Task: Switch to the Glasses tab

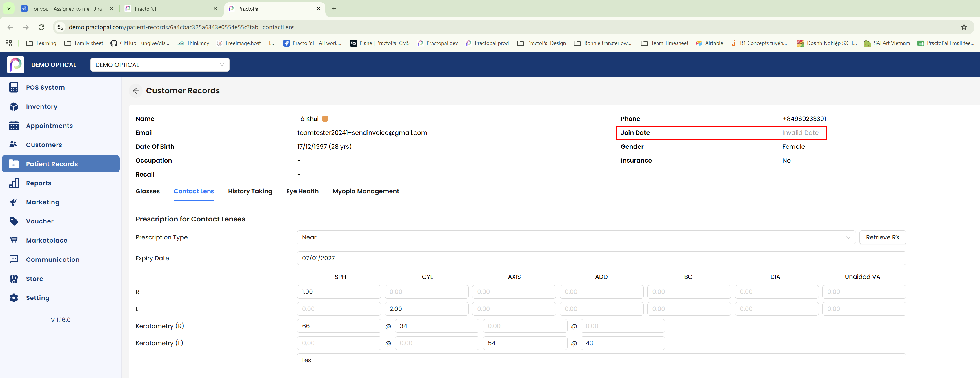Action: point(148,191)
